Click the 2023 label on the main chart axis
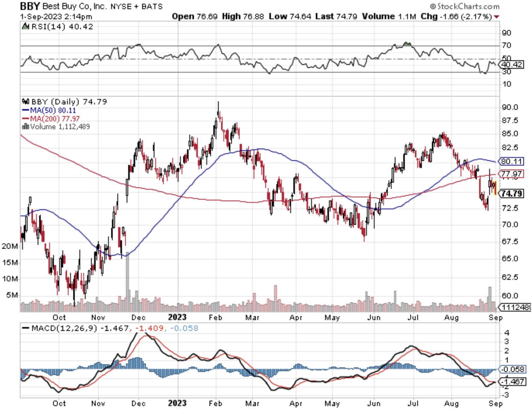The width and height of the screenshot is (532, 409). [x=177, y=317]
